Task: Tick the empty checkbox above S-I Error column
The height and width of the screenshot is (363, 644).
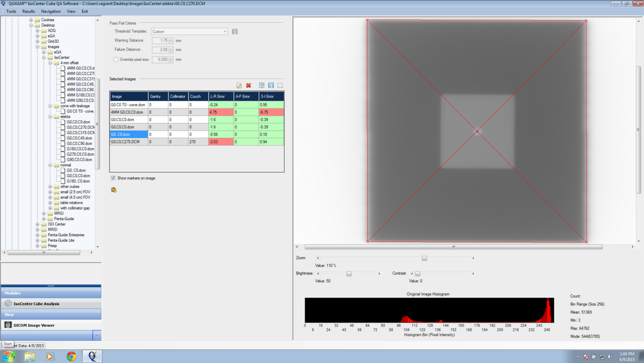Action: [280, 86]
